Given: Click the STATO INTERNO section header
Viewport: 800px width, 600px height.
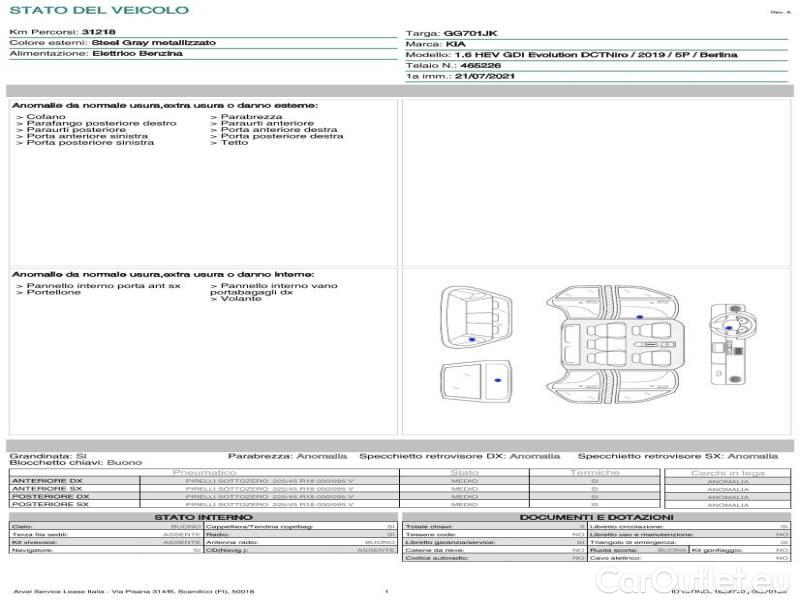Looking at the screenshot, I should coord(204,517).
